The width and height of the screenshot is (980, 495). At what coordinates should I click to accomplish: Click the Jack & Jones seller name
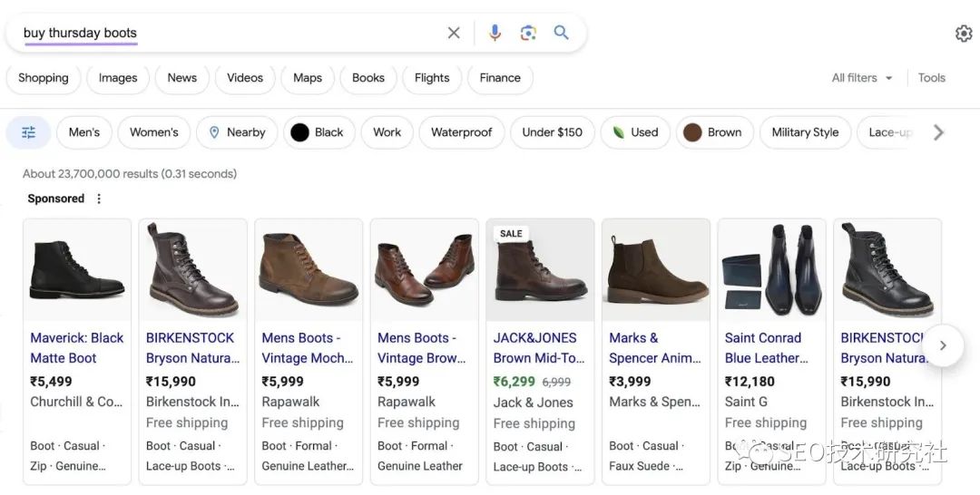(534, 403)
